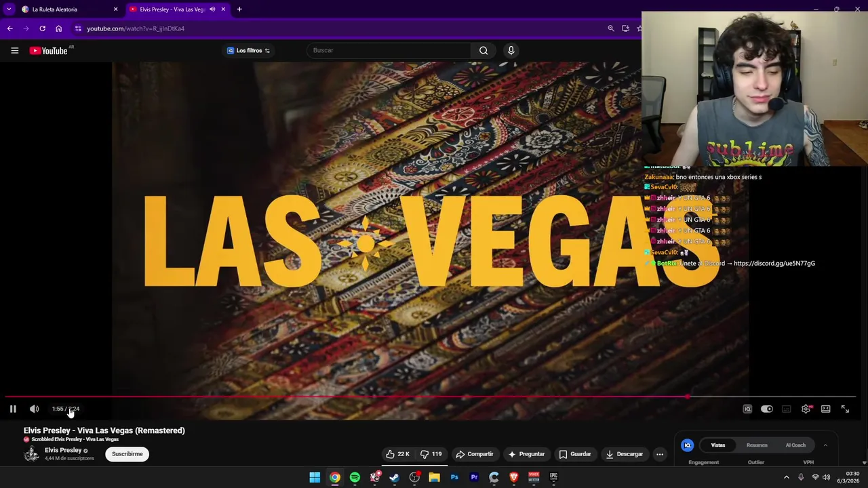Open Los filtros dropdown
The height and width of the screenshot is (488, 868).
click(x=248, y=50)
